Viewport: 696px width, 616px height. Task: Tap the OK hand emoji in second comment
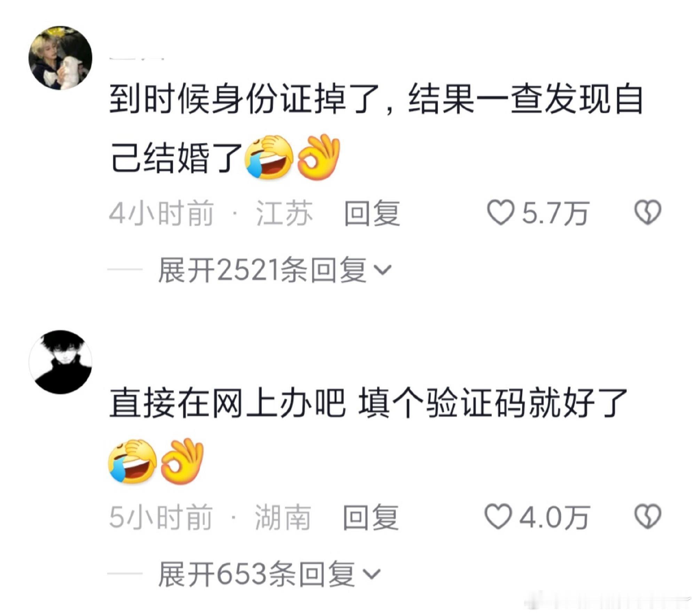182,461
